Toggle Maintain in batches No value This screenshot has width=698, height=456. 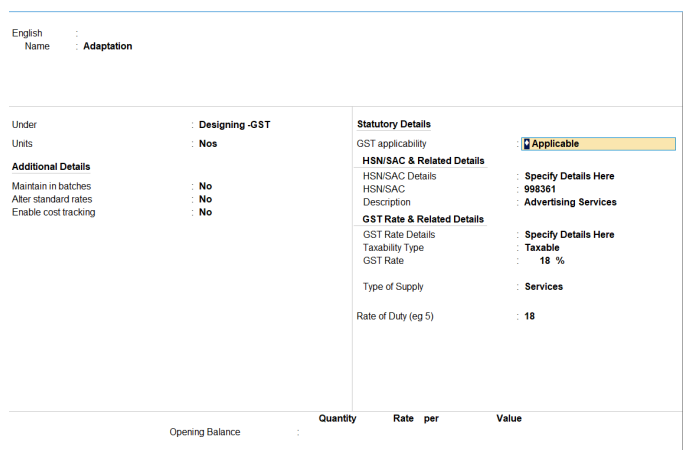[205, 186]
